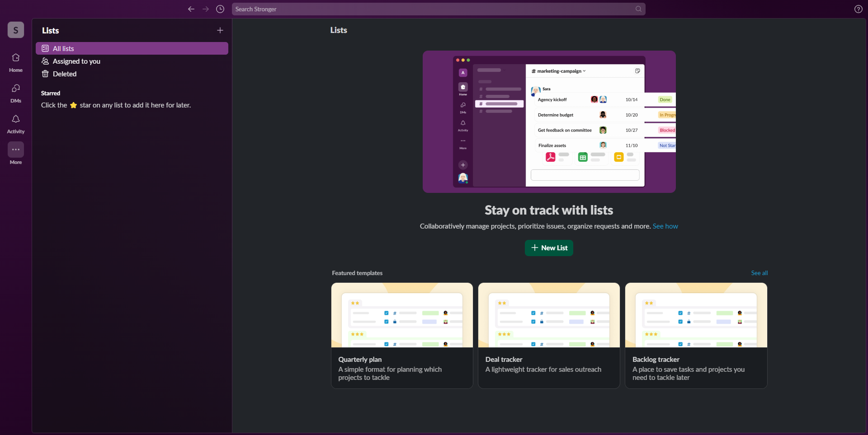The width and height of the screenshot is (868, 435).
Task: Open Activity bell in the sidebar
Action: (x=16, y=124)
